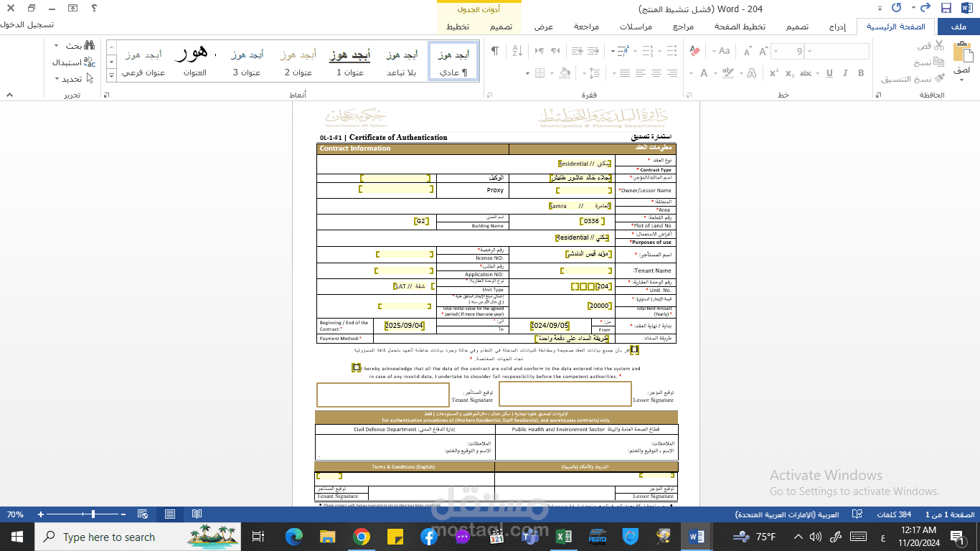Toggle Bold formatting
980x551 pixels.
point(861,73)
